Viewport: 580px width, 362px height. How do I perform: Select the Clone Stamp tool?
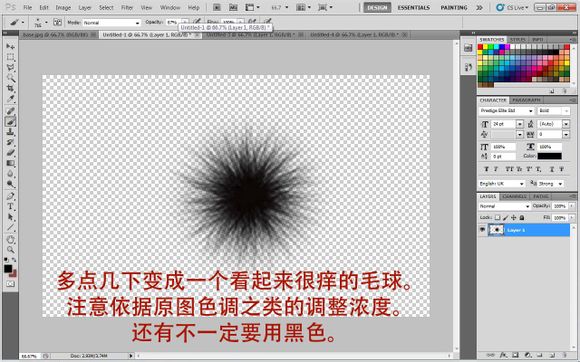coord(10,132)
